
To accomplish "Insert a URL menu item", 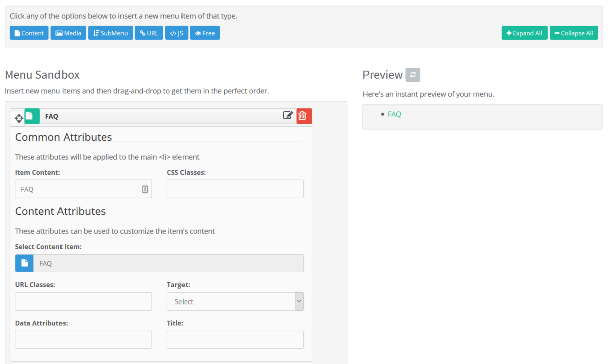I will (x=149, y=33).
